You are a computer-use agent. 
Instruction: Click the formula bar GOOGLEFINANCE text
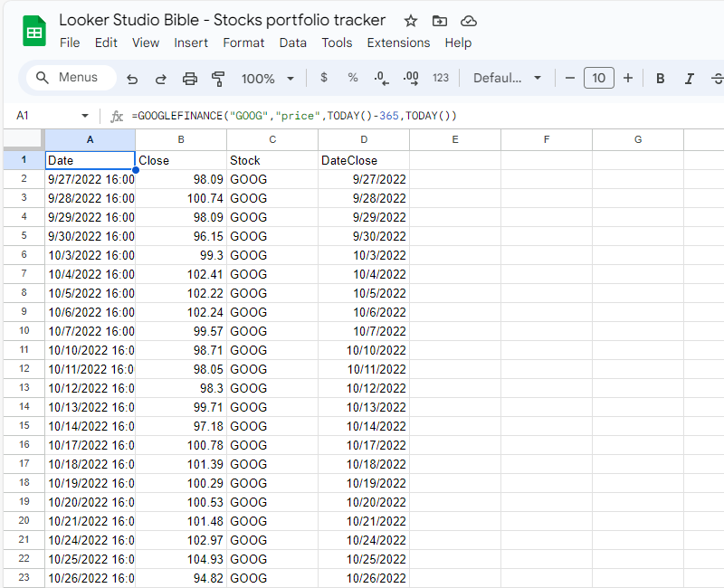tap(294, 116)
